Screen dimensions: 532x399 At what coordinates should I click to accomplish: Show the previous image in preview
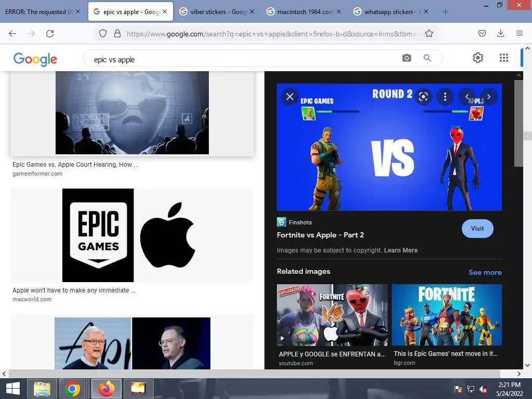pos(467,97)
